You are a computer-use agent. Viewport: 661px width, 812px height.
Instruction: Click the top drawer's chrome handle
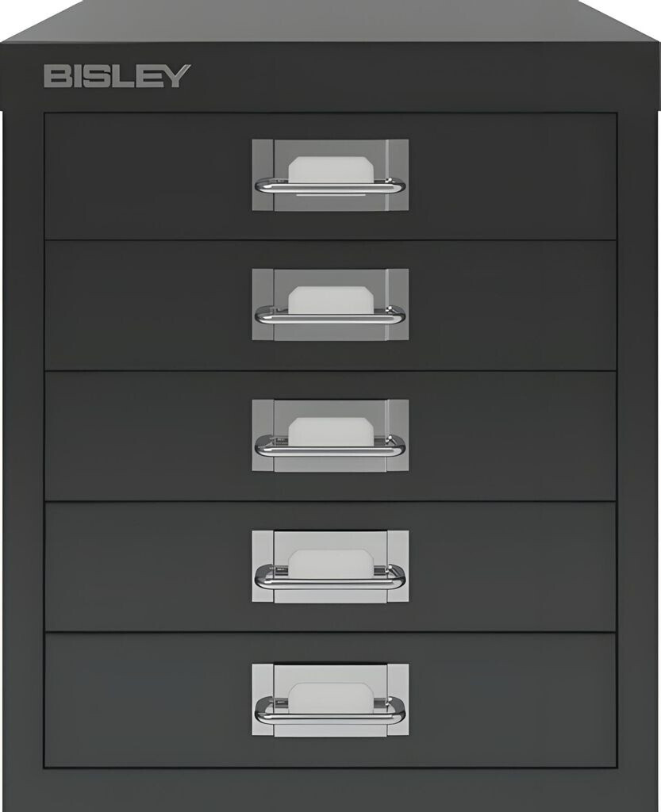click(x=330, y=186)
